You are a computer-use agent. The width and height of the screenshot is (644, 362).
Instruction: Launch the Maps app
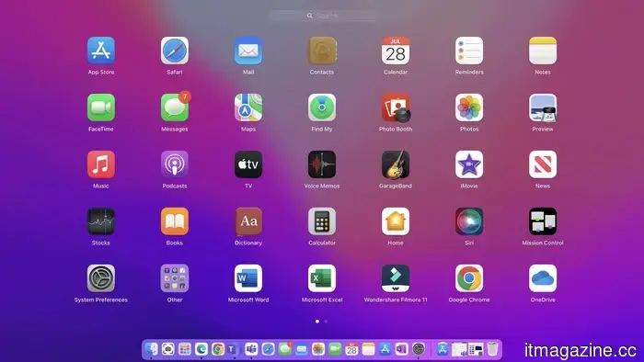(248, 107)
